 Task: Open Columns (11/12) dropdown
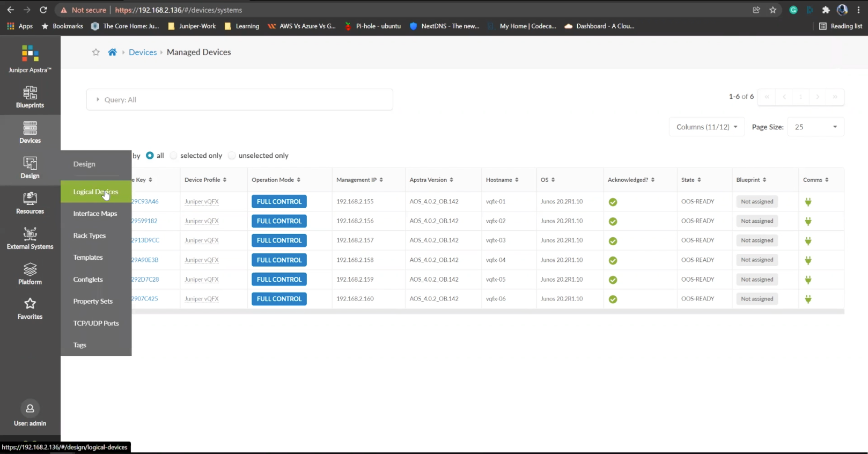[x=707, y=127]
